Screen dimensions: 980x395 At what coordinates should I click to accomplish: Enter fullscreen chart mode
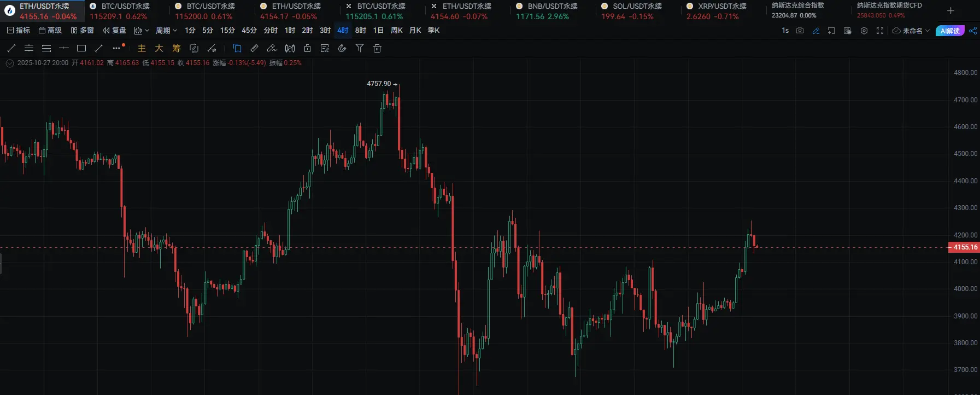pyautogui.click(x=880, y=31)
